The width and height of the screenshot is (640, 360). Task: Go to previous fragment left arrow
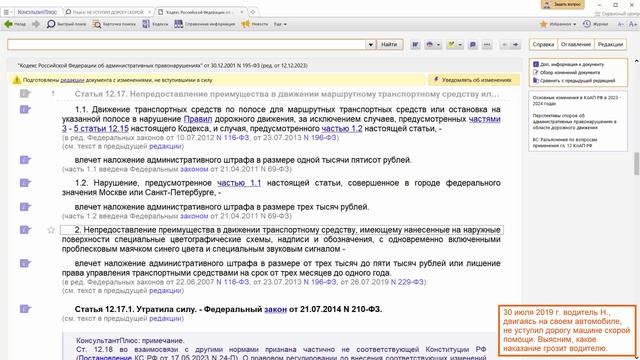(505, 44)
